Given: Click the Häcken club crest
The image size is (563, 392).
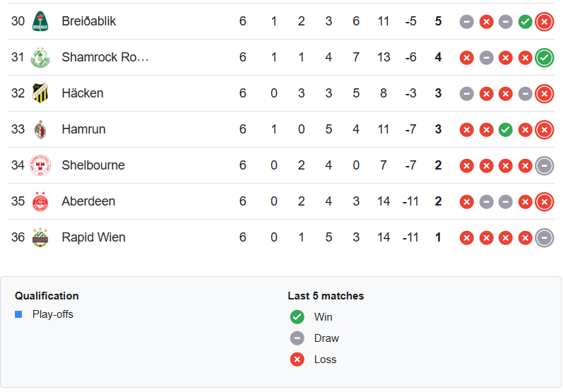Looking at the screenshot, I should [40, 93].
